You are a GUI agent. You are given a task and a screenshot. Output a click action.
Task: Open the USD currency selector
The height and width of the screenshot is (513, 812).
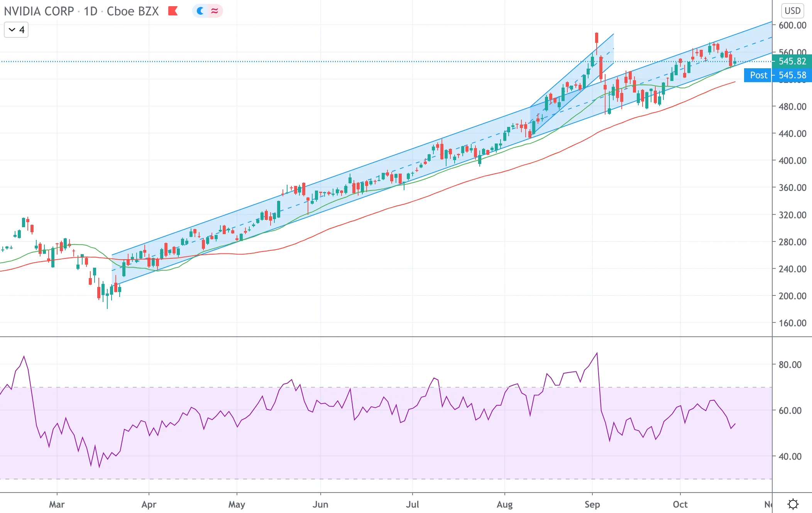click(x=792, y=10)
